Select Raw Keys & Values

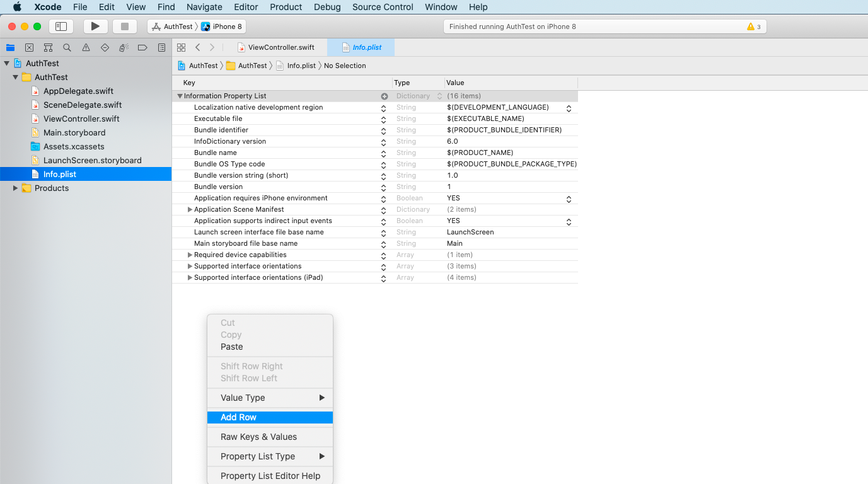pyautogui.click(x=270, y=437)
